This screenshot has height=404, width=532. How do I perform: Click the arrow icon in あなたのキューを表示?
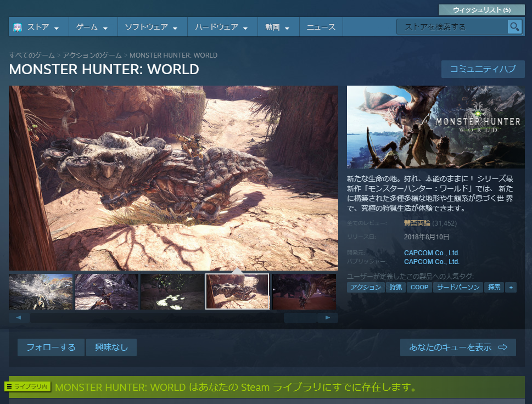point(503,347)
